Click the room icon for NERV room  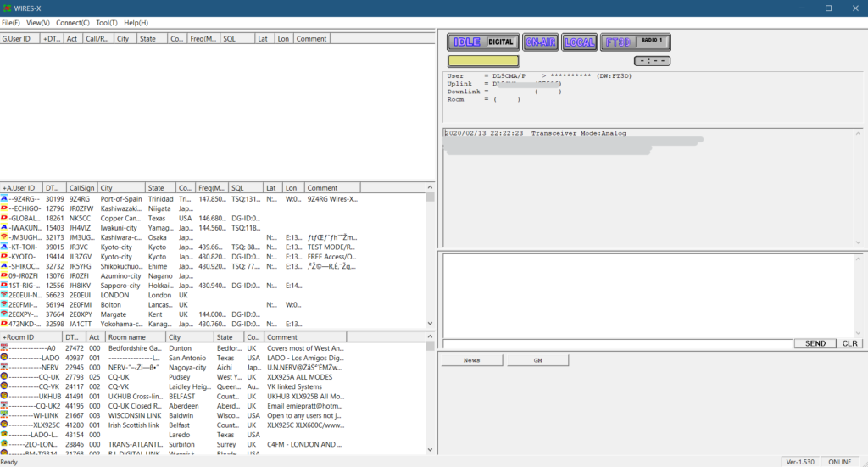pos(4,367)
